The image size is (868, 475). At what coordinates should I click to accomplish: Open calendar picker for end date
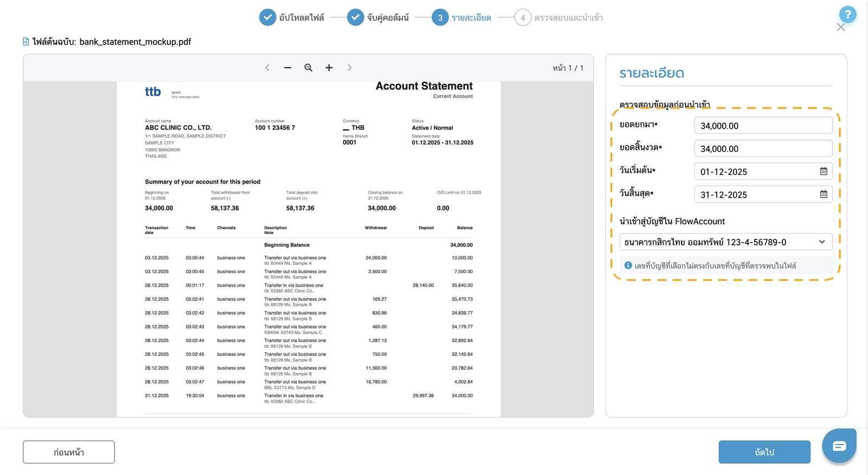pyautogui.click(x=824, y=194)
